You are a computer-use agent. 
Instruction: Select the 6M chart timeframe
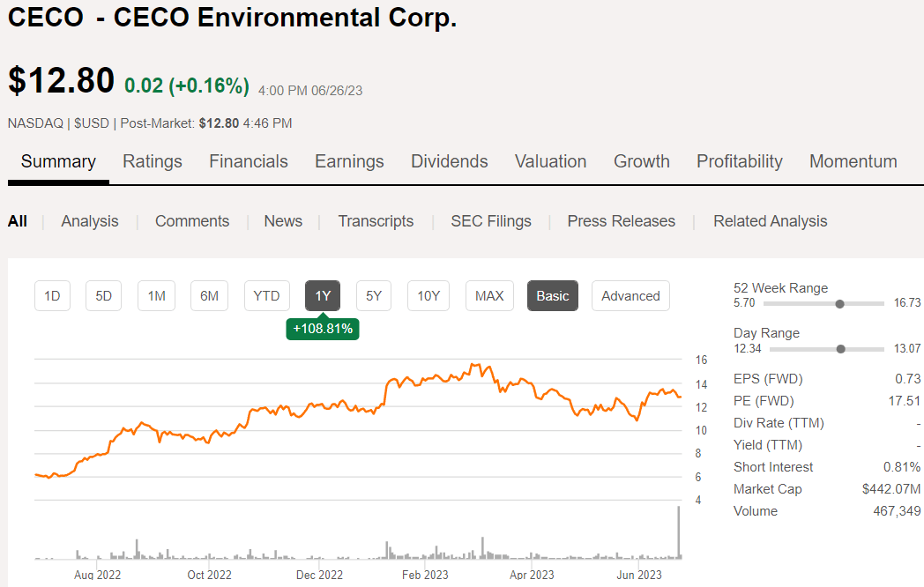209,295
